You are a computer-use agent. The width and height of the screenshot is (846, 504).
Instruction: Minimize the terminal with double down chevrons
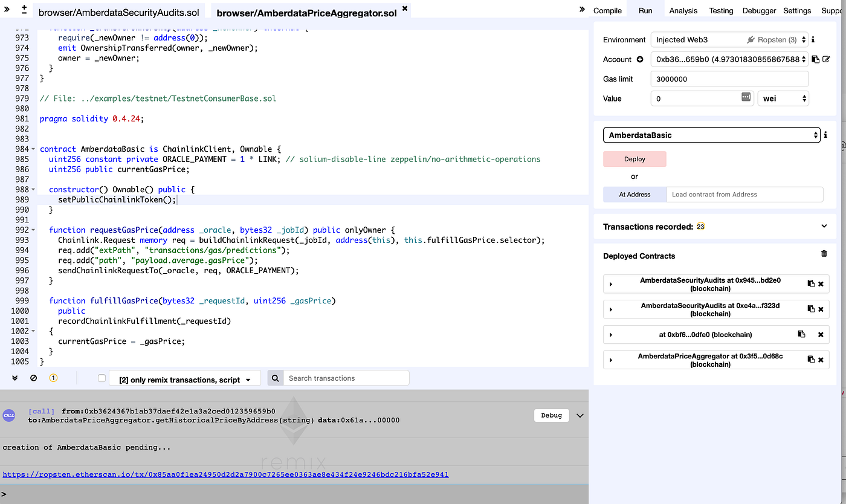[15, 378]
